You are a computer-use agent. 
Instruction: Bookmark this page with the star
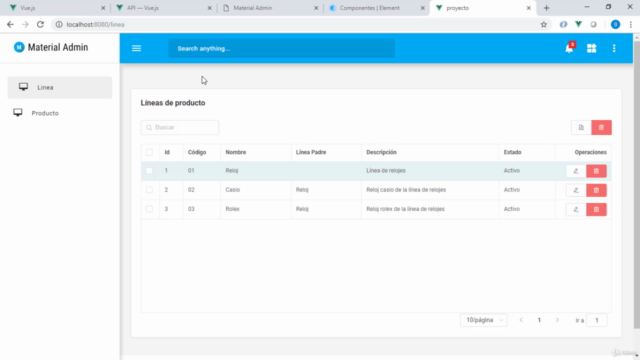point(544,24)
